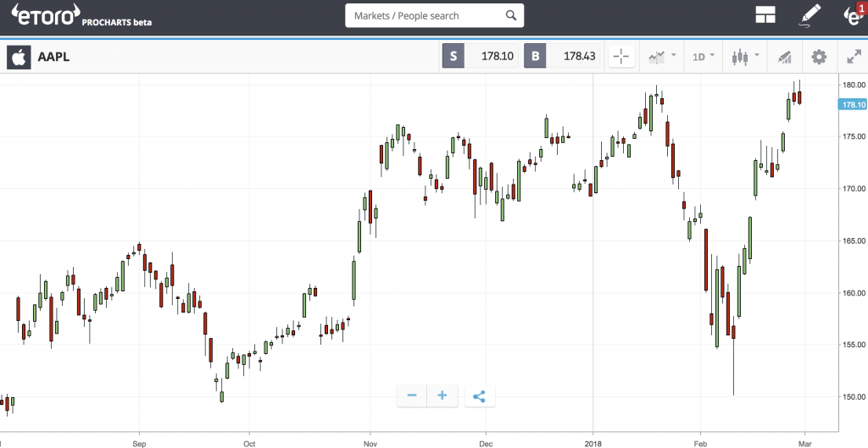The image size is (868, 448).
Task: Open the indicators/compare chart dropdown
Action: tap(661, 56)
